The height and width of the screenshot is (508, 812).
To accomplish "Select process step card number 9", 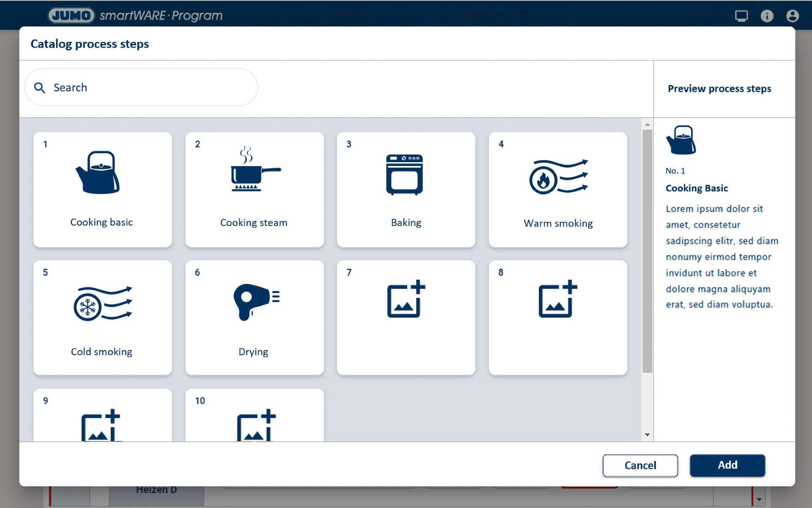I will (102, 415).
